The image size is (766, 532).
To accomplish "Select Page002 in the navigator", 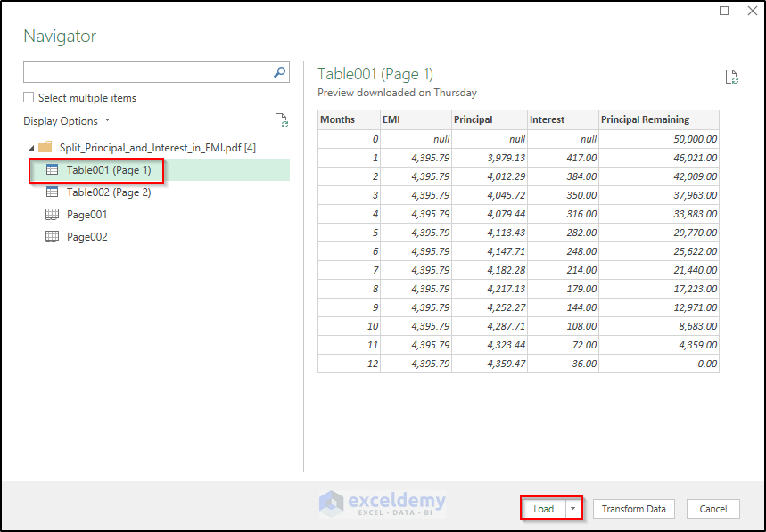I will pyautogui.click(x=87, y=237).
